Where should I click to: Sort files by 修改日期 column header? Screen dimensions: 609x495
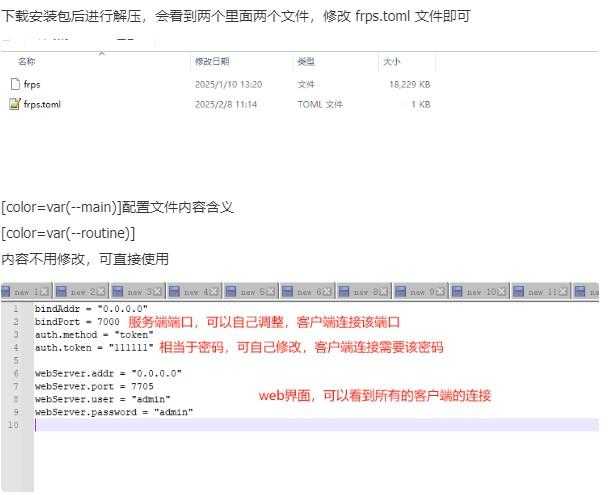[211, 62]
